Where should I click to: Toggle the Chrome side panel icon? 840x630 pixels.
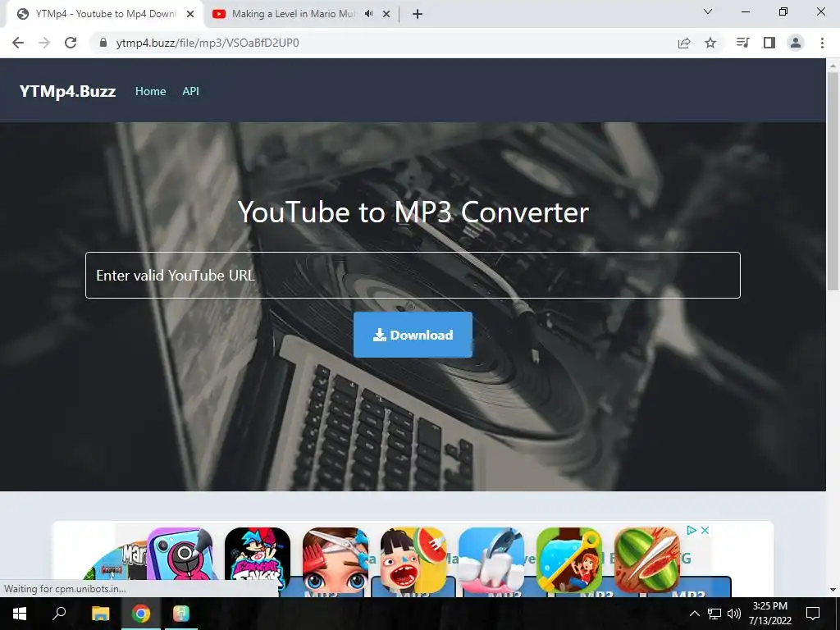(769, 43)
